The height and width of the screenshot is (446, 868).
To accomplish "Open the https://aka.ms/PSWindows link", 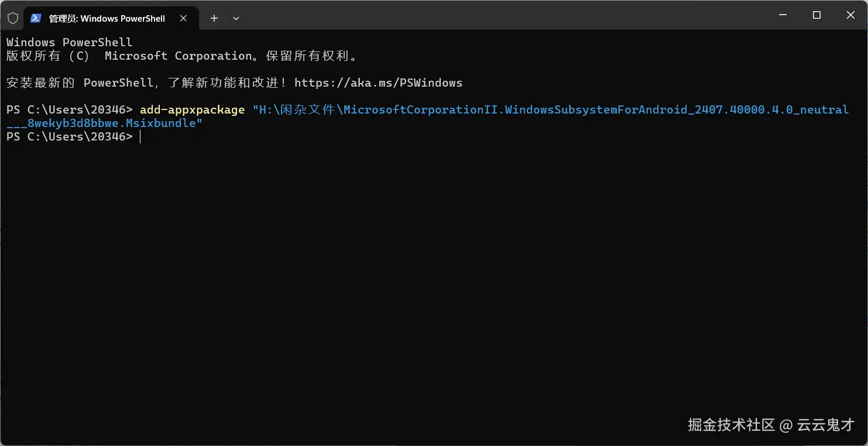I will point(378,83).
